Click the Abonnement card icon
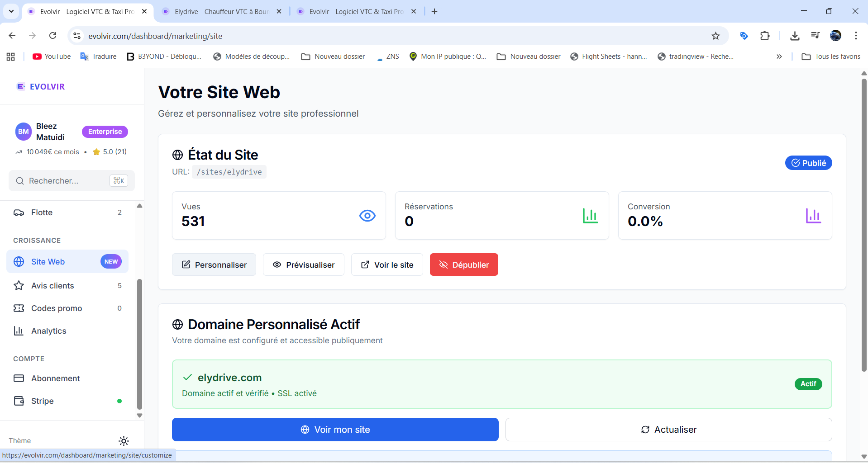 point(19,378)
